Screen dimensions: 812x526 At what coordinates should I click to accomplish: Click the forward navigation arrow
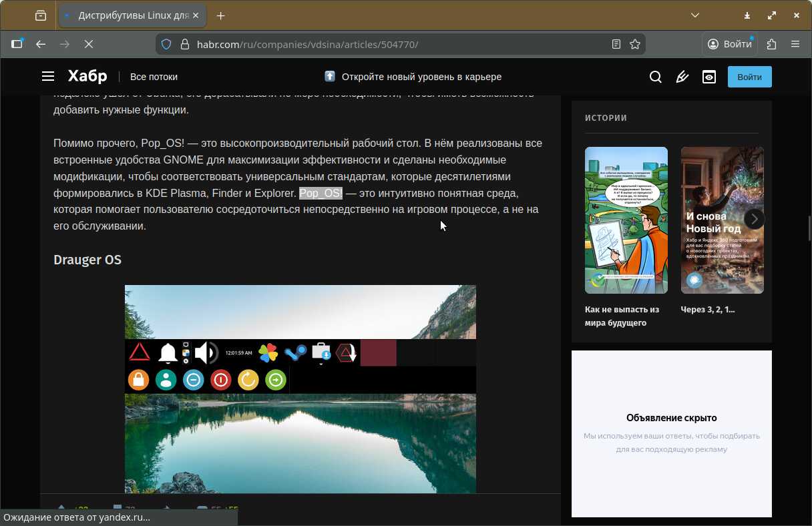[65, 44]
